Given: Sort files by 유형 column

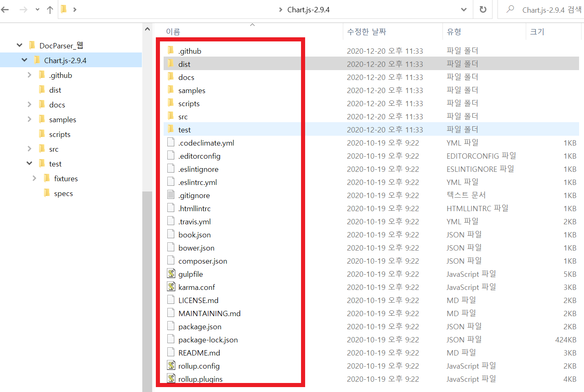Looking at the screenshot, I should pyautogui.click(x=454, y=32).
